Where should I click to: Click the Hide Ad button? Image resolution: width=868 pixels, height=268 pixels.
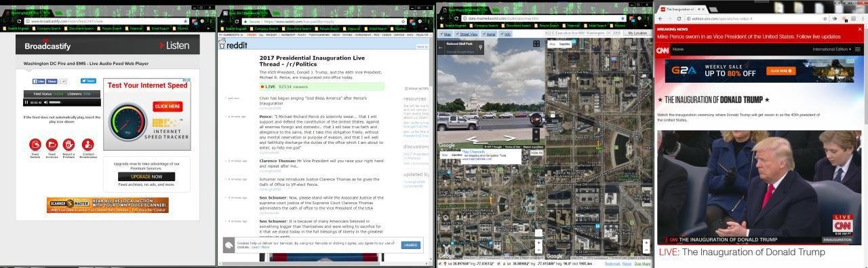(x=536, y=153)
